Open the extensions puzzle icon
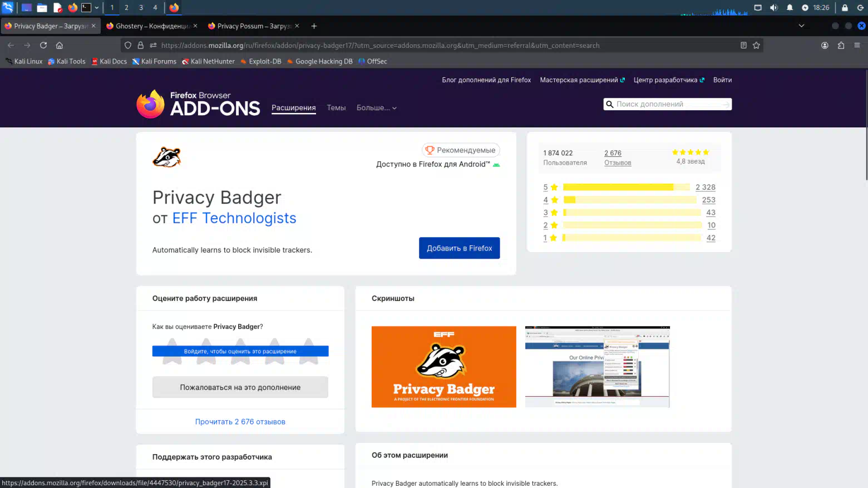 841,46
